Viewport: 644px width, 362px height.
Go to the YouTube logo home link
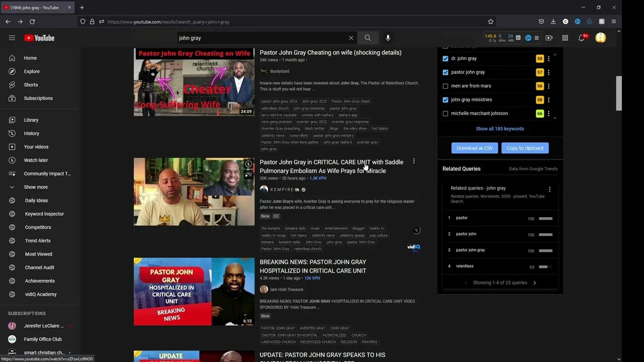coord(39,38)
